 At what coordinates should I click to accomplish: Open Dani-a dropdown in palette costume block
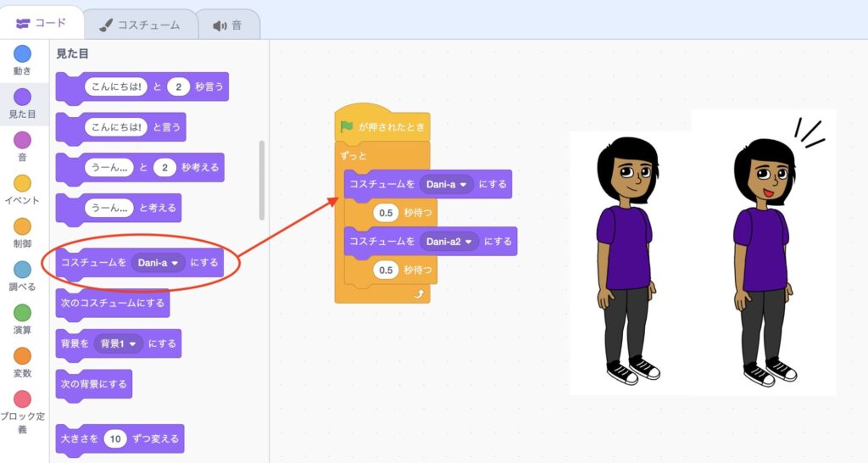coord(159,263)
